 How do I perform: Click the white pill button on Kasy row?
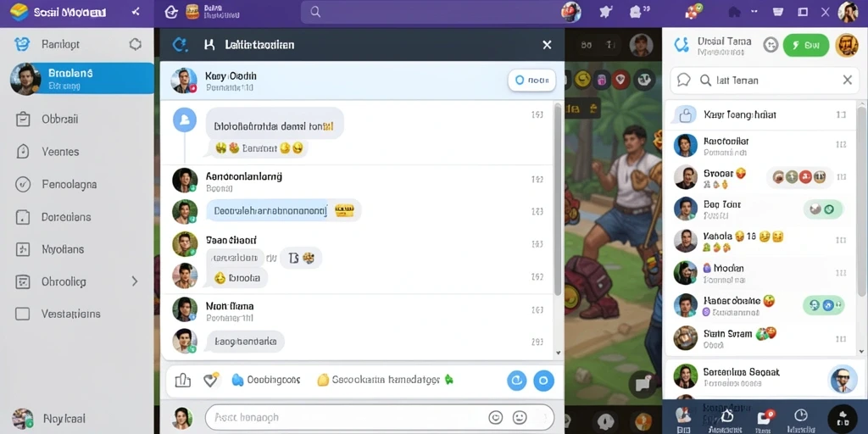pos(531,81)
